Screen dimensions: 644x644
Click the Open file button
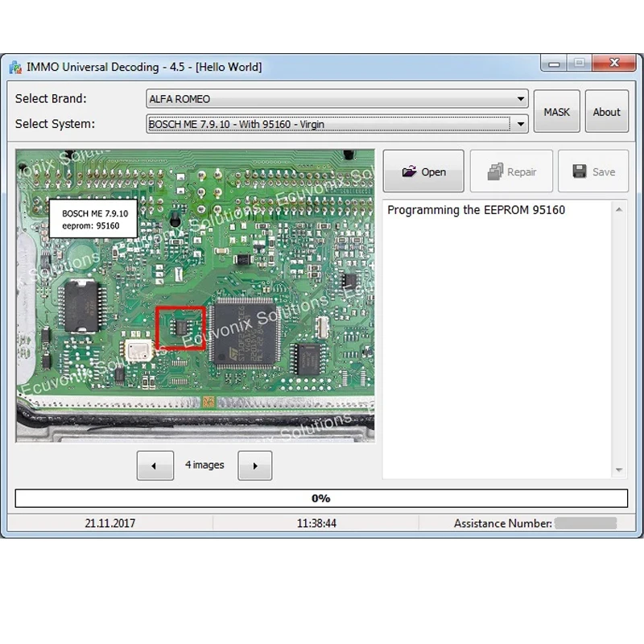pos(423,171)
